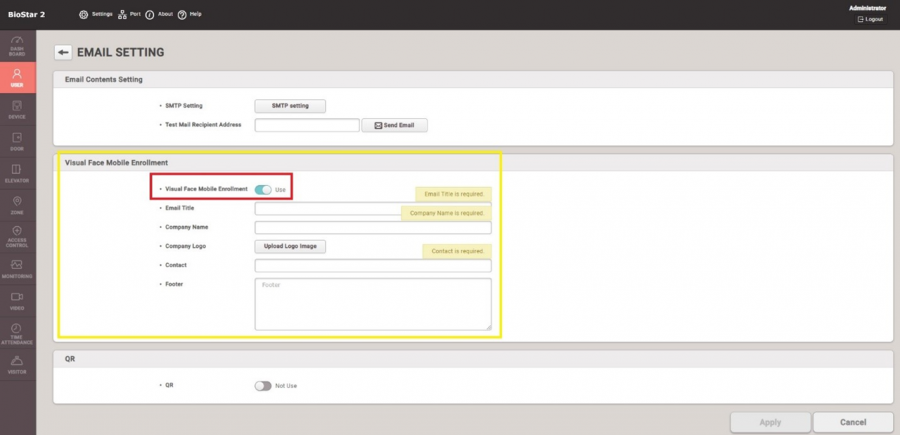Disable the Visual Face Mobile Enrollment toggle
This screenshot has width=900, height=435.
point(263,189)
